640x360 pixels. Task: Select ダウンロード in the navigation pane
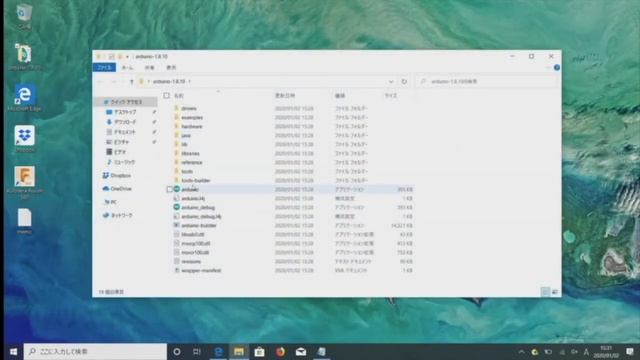point(125,122)
